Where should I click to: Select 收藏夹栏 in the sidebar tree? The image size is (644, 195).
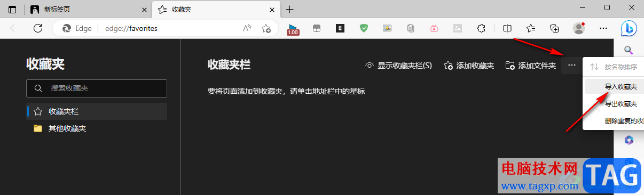click(x=97, y=111)
